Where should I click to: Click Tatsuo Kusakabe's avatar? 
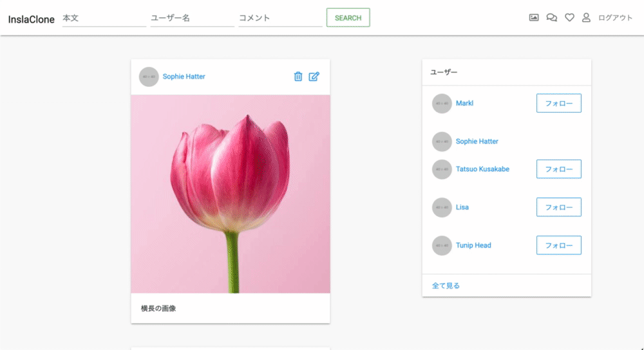pyautogui.click(x=442, y=169)
